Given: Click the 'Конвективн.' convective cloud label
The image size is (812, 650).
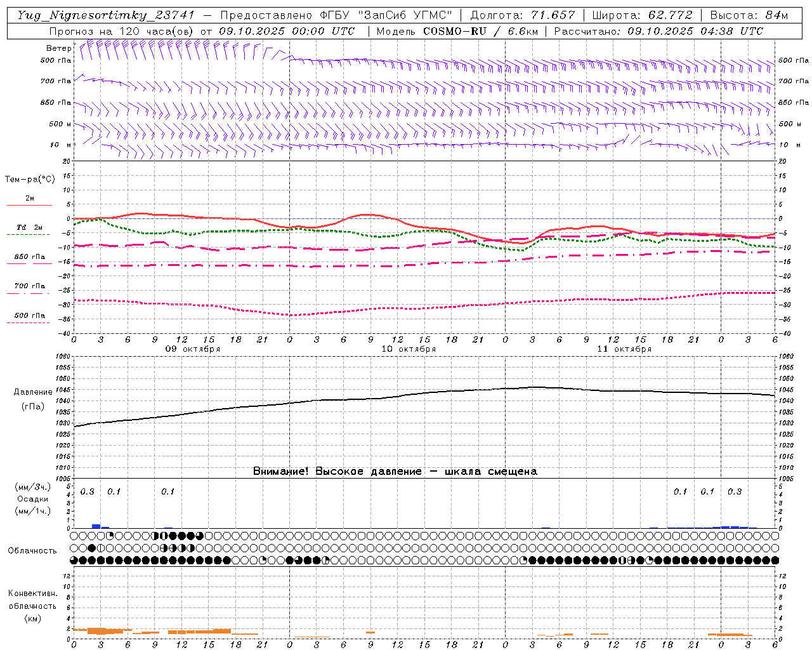Looking at the screenshot, I should 32,593.
